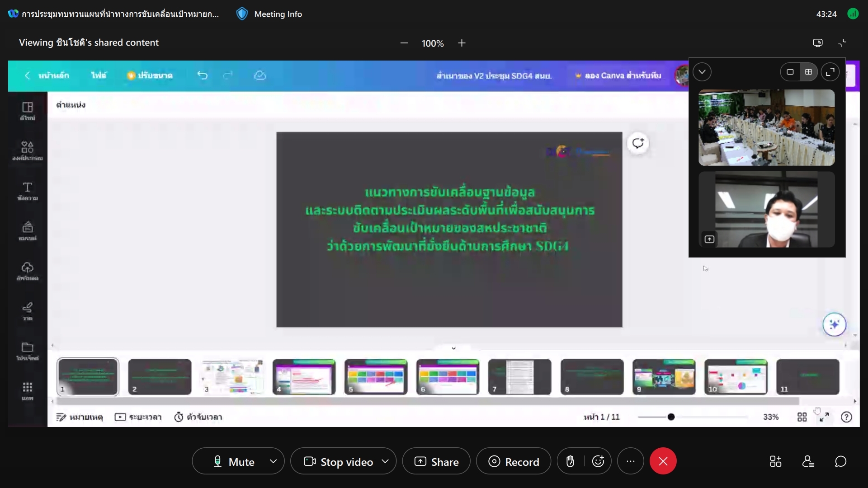Click the undo arrow in Canva toolbar
The height and width of the screenshot is (488, 868).
(x=202, y=75)
